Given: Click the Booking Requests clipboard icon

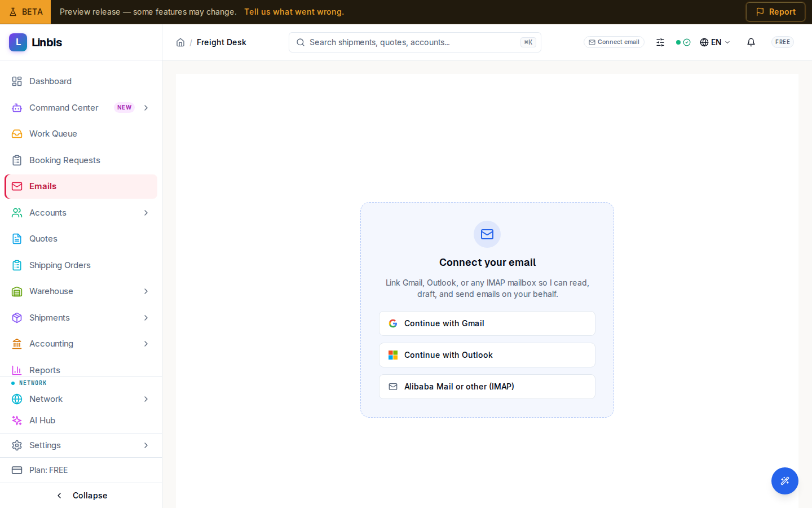Looking at the screenshot, I should click(x=17, y=160).
